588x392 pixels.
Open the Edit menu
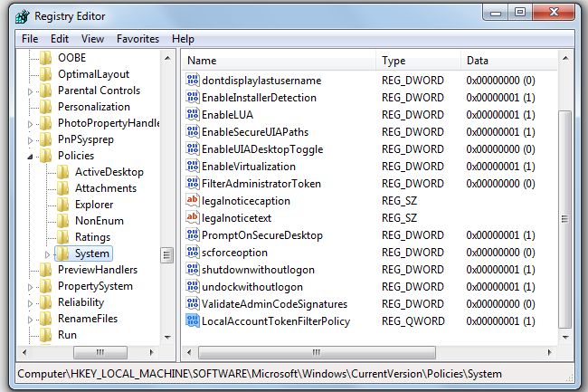(60, 39)
